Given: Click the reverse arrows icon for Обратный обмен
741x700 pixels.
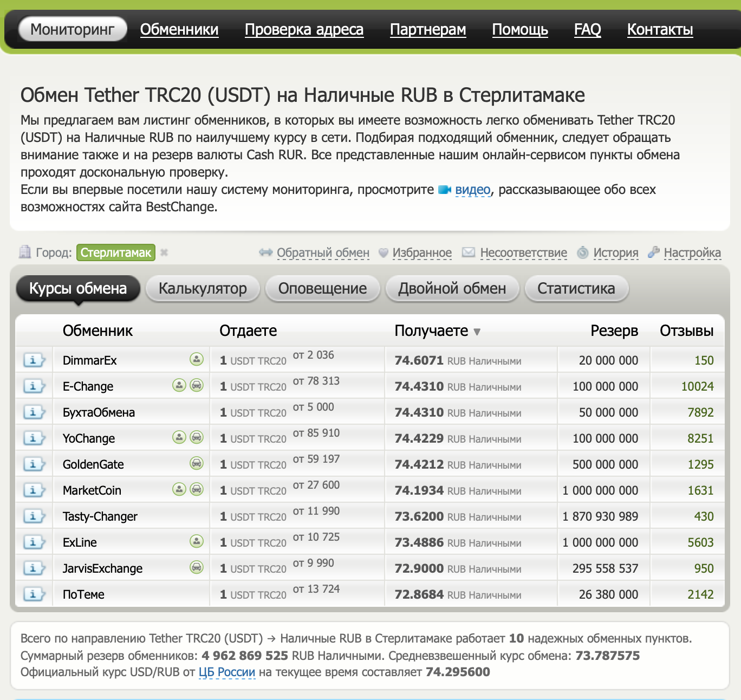Looking at the screenshot, I should 265,252.
